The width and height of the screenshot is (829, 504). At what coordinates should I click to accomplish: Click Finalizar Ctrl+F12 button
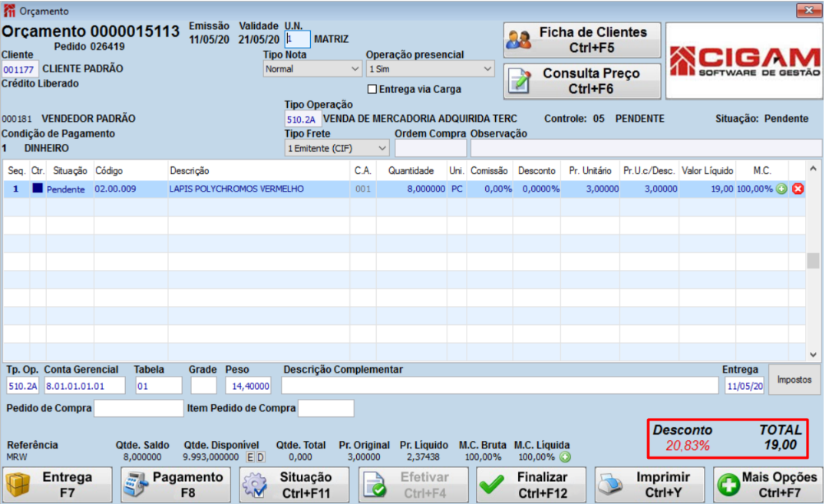[x=531, y=485]
